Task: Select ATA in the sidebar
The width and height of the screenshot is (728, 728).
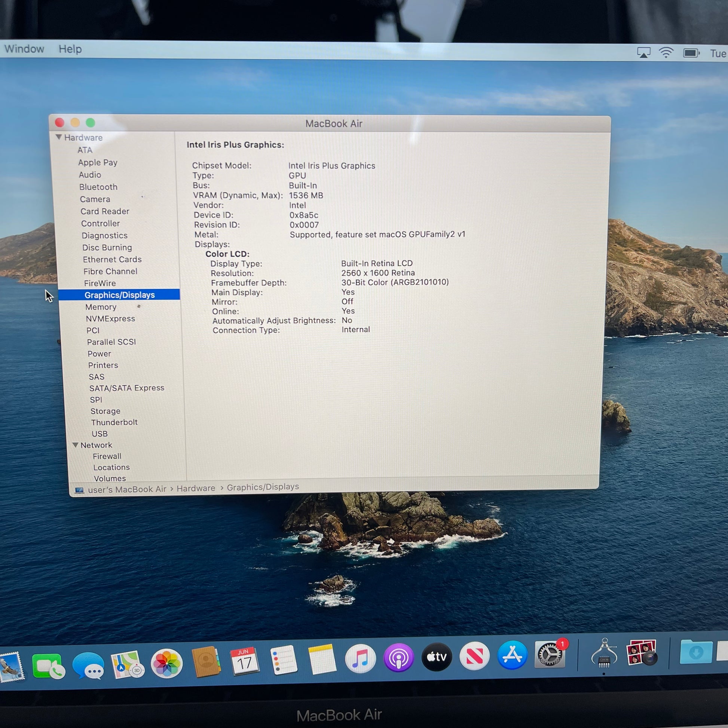Action: 85,150
